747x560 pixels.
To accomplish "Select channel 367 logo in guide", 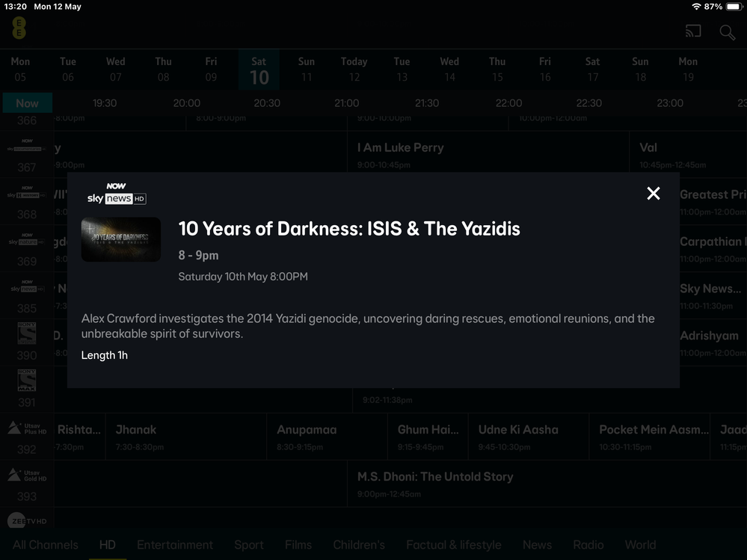I will [x=27, y=146].
